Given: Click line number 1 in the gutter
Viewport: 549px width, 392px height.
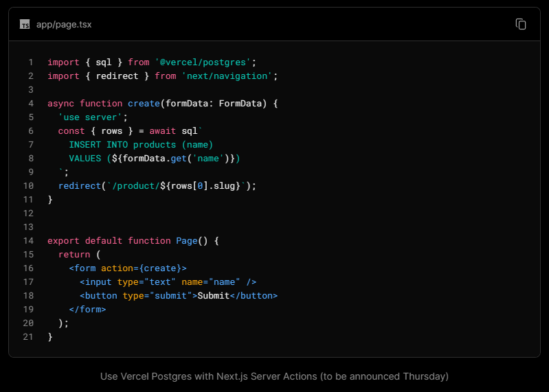Looking at the screenshot, I should coord(31,62).
